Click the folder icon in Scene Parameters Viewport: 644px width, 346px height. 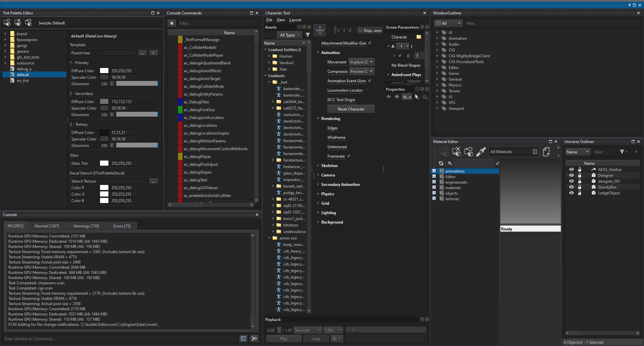point(419,37)
